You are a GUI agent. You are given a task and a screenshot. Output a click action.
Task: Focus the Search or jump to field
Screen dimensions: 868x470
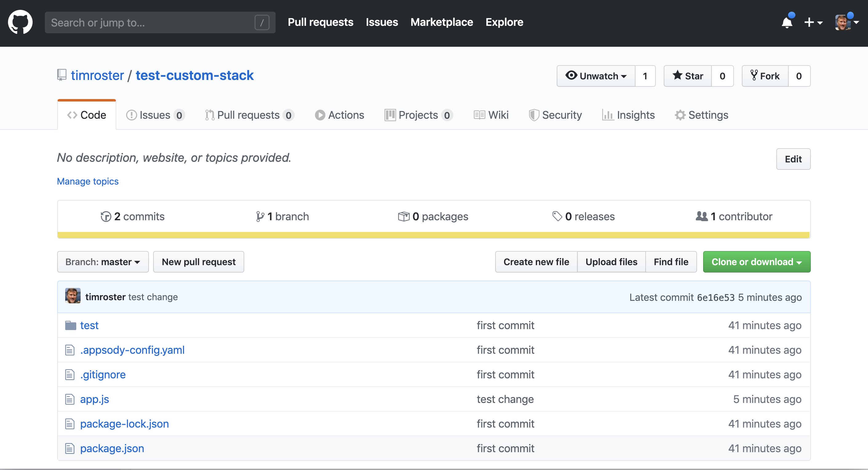[x=160, y=22]
